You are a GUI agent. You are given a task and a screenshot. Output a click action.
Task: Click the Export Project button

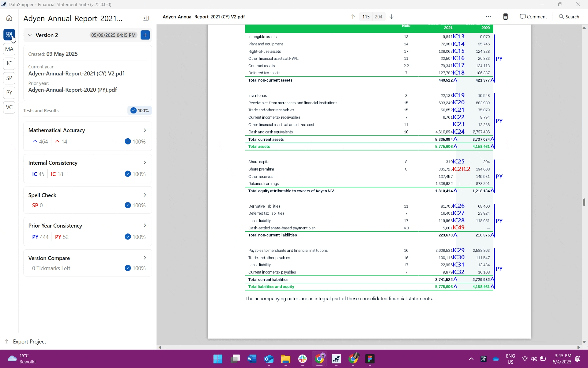click(25, 342)
